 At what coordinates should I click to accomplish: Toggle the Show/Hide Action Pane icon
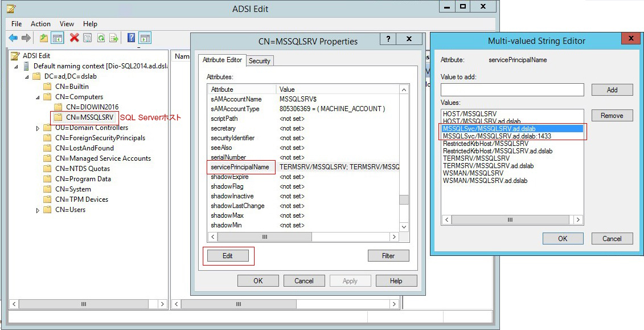pyautogui.click(x=145, y=38)
